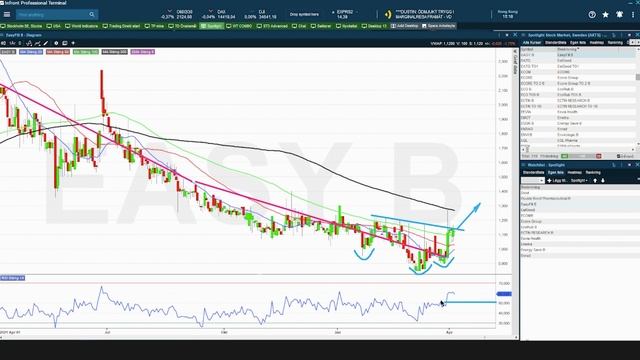The width and height of the screenshot is (640, 360).
Task: Open the vertical three-dots options menu
Action: click(633, 15)
